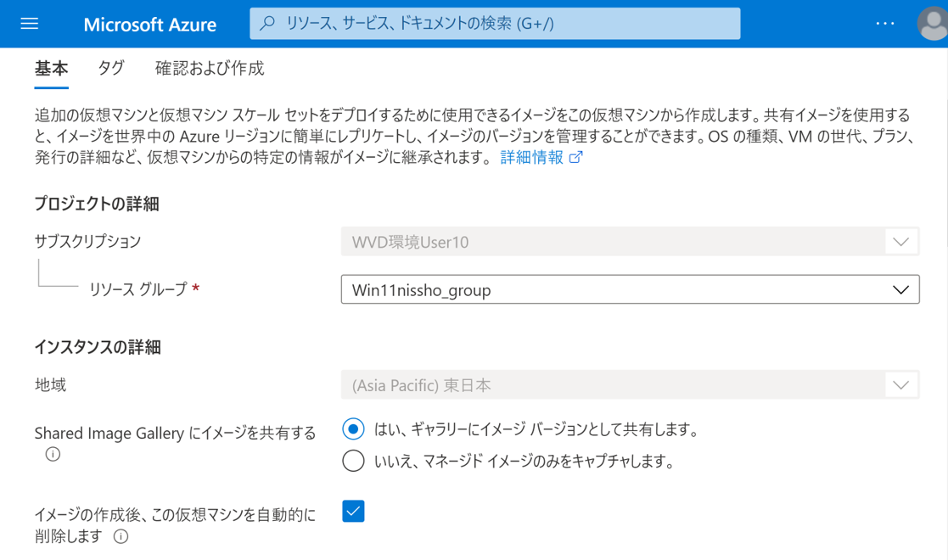This screenshot has height=560, width=948.
Task: Open the サブスクリプション WVD環境User10 dropdown
Action: [630, 242]
